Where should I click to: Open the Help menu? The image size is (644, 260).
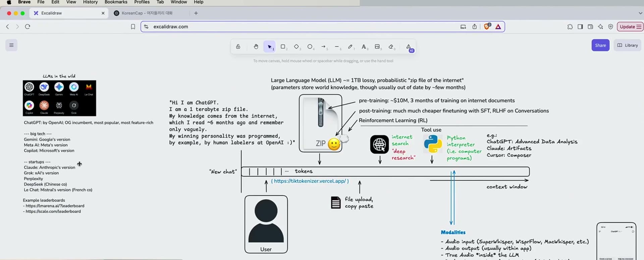coord(199,2)
